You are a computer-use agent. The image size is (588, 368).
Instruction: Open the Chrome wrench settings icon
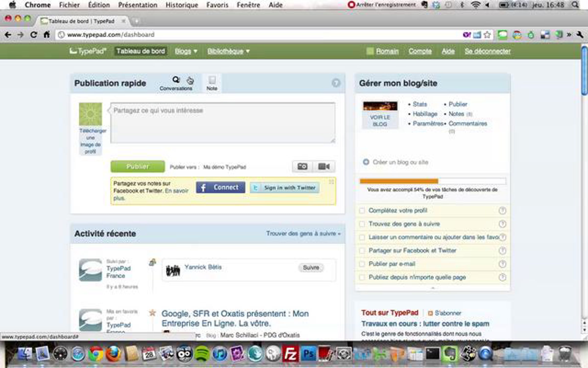(x=580, y=35)
